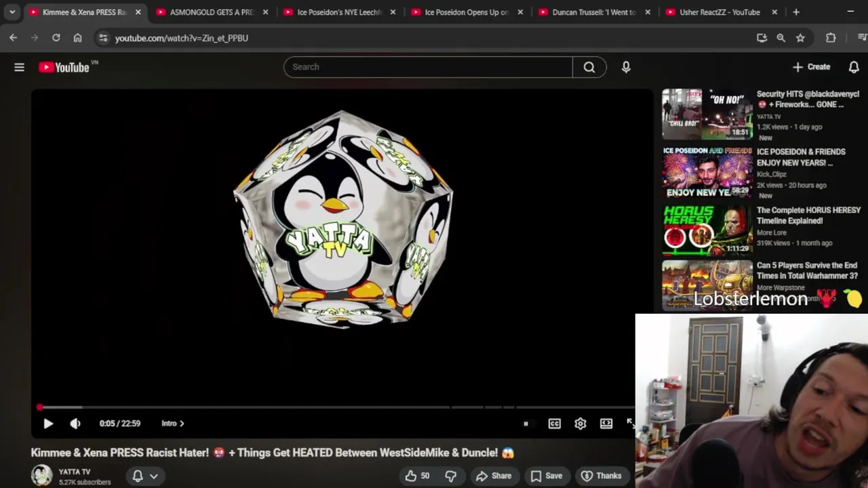
Task: Open zoom magnifier in address bar
Action: pos(781,38)
